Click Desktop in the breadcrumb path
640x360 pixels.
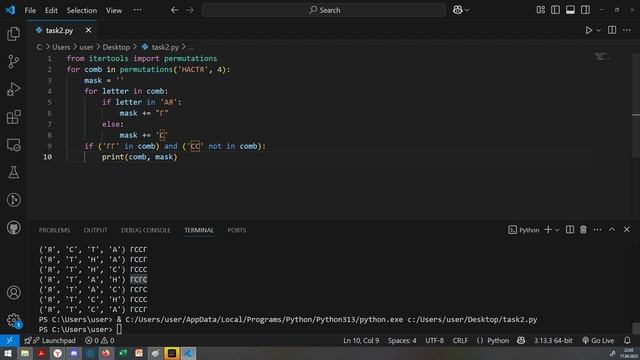(116, 47)
